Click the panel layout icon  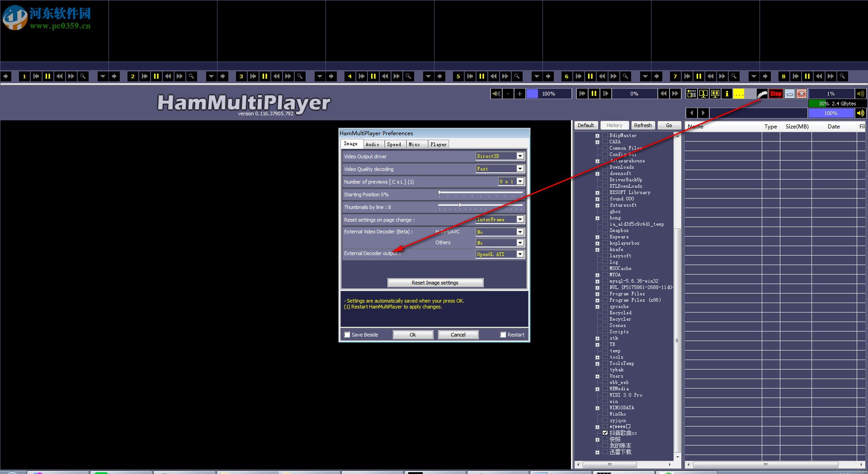click(692, 94)
